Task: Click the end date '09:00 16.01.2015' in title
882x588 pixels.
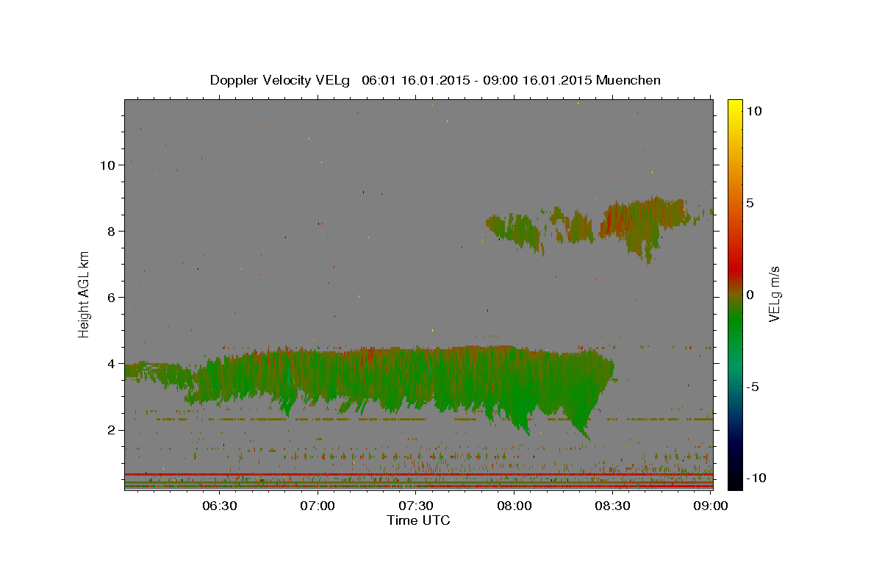Action: (537, 80)
